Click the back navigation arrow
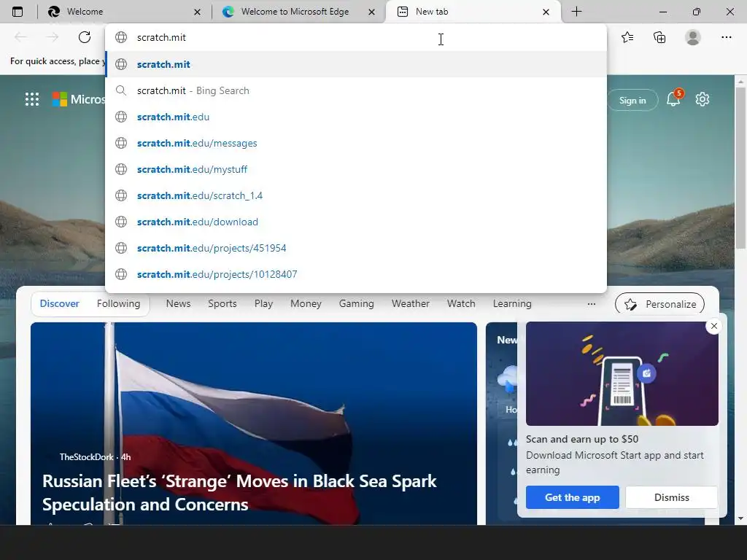Viewport: 747px width, 560px height. 20,37
